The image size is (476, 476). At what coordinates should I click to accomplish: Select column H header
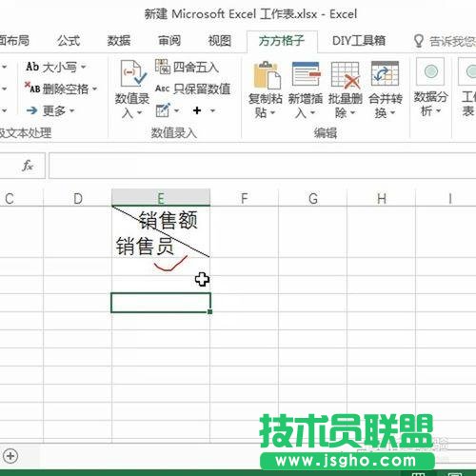tap(382, 198)
